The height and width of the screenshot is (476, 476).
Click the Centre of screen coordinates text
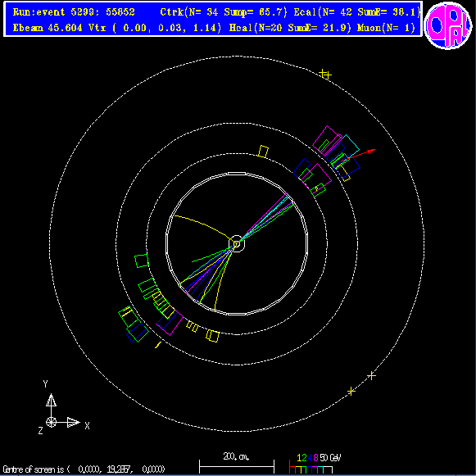pos(84,469)
